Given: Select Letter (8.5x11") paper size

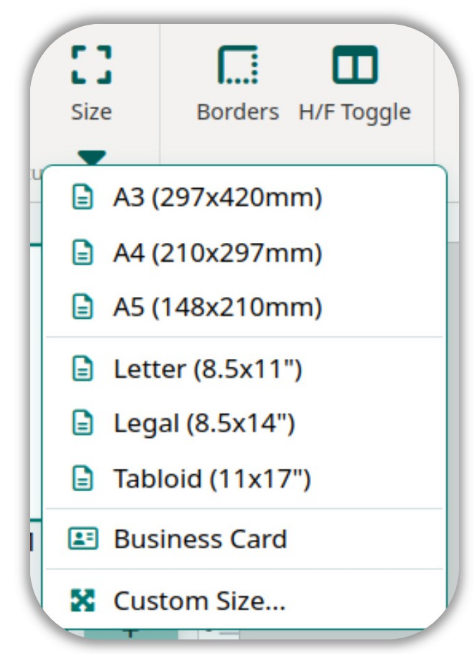Looking at the screenshot, I should click(x=244, y=369).
